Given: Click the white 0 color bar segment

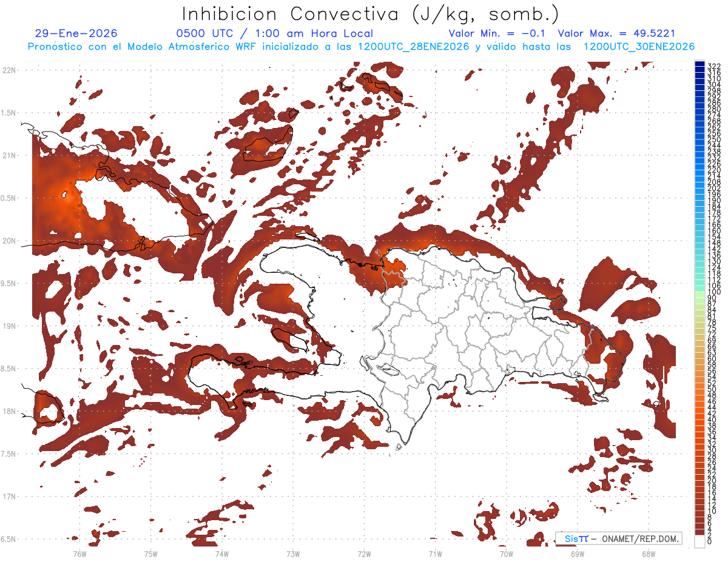Looking at the screenshot, I should pyautogui.click(x=700, y=540).
